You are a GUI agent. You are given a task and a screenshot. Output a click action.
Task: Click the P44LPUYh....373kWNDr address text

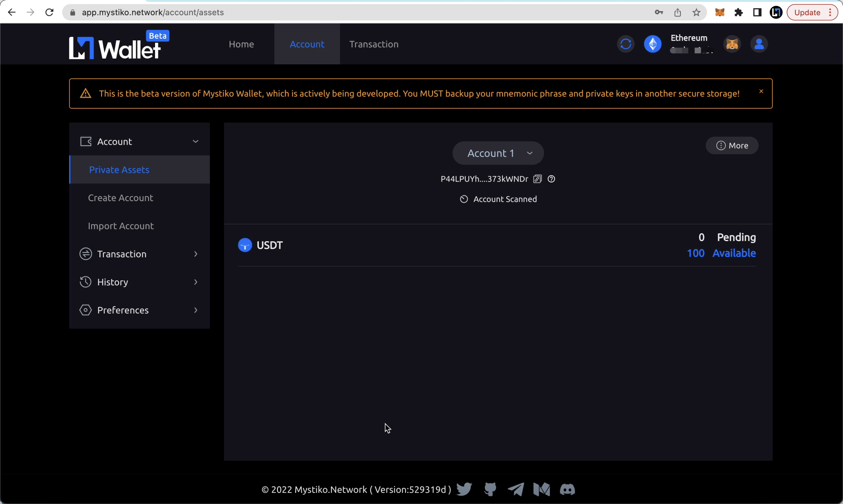pos(484,179)
